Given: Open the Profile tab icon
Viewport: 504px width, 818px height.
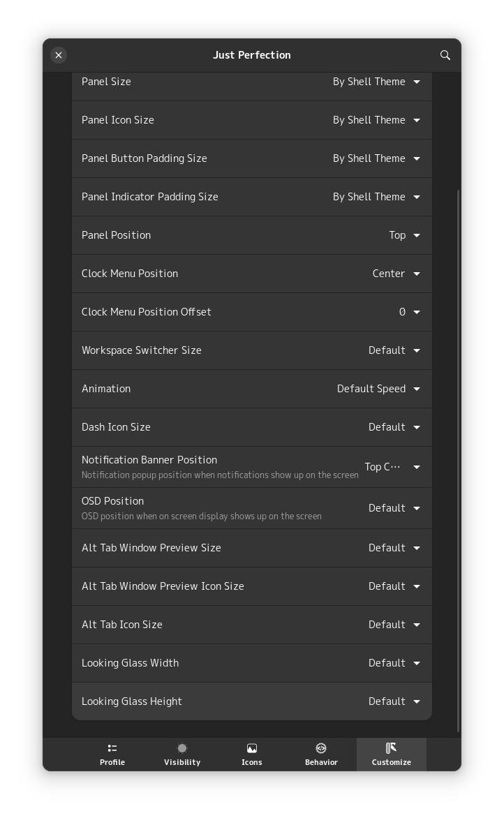Looking at the screenshot, I should pos(112,748).
